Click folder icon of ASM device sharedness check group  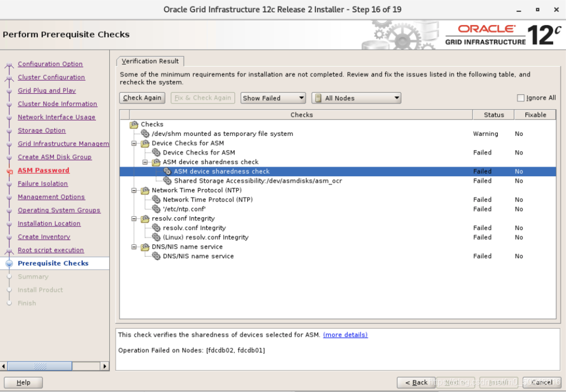coord(156,162)
